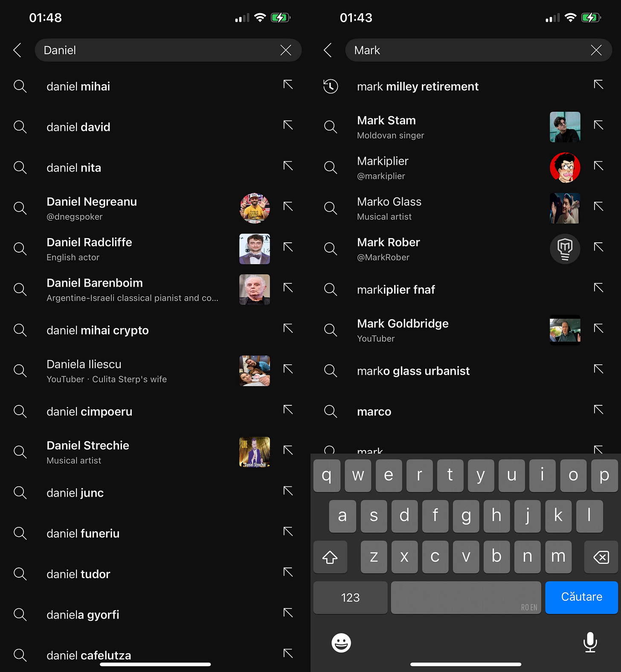Insert 'daniela gyorfi' suggestion arrow
This screenshot has width=621, height=672.
pyautogui.click(x=288, y=613)
